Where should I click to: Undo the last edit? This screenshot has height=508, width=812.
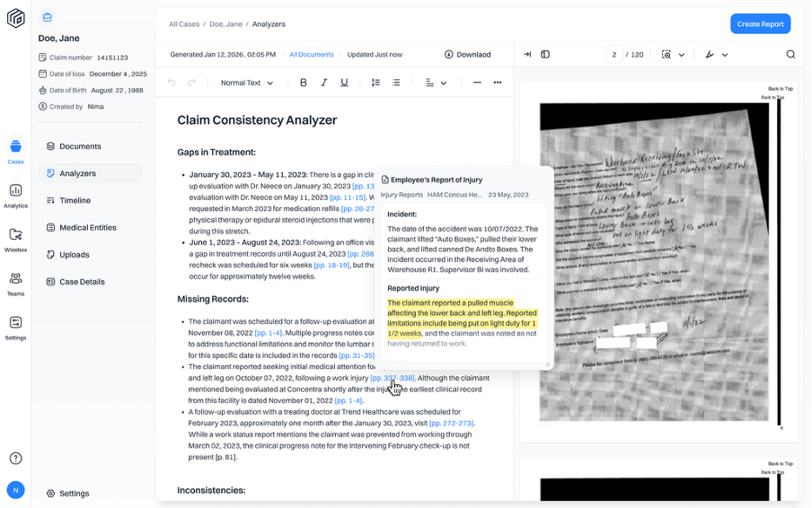click(x=172, y=83)
